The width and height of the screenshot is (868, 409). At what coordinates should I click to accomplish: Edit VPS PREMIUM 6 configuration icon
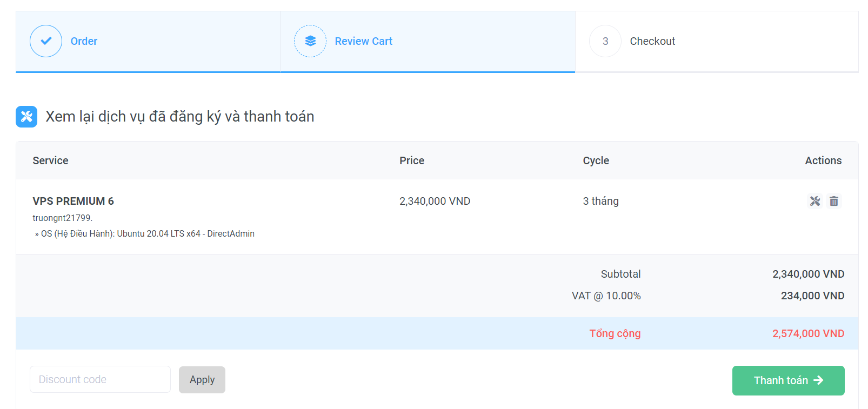[x=815, y=201]
